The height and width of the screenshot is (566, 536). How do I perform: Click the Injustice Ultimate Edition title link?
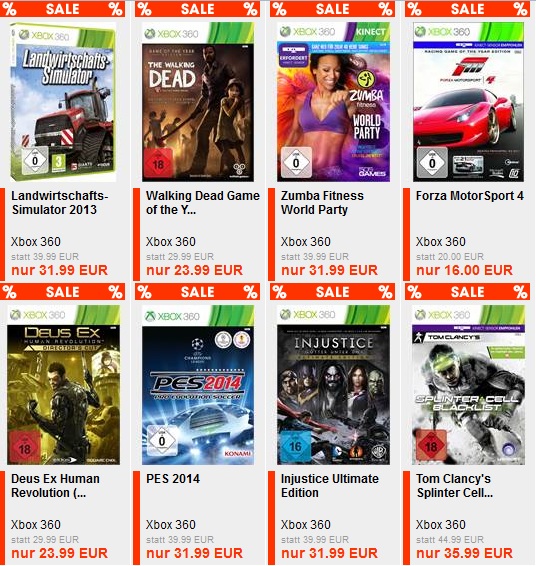tap(330, 486)
